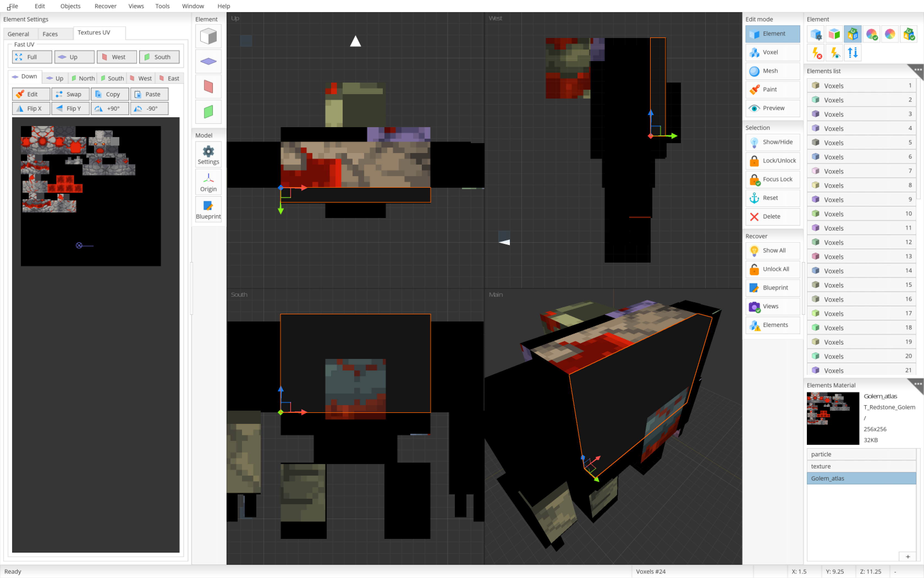Click the Edit brush button for texture UV
Image resolution: width=924 pixels, height=578 pixels.
tap(31, 94)
